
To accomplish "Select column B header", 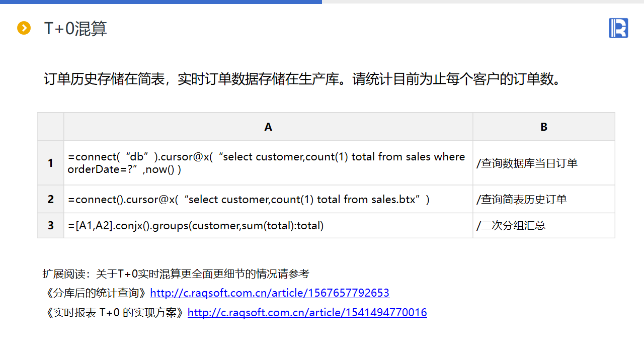I will point(543,127).
